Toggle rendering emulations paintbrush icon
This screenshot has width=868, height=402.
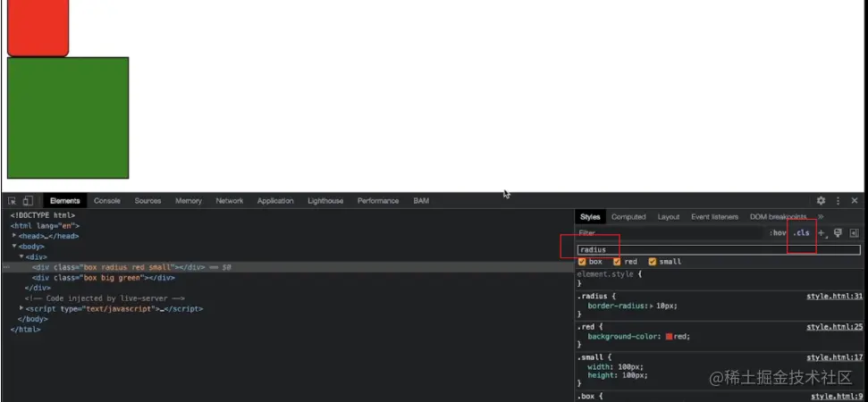pos(838,233)
